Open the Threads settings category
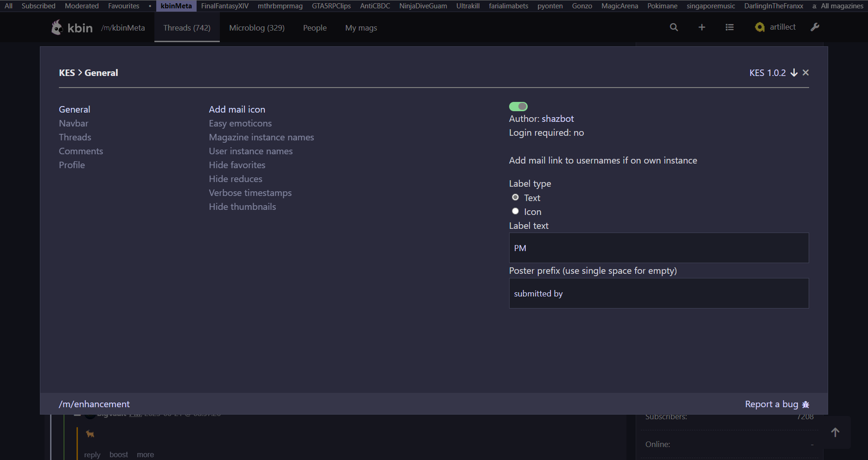Screen dimensions: 868x460 coord(75,137)
